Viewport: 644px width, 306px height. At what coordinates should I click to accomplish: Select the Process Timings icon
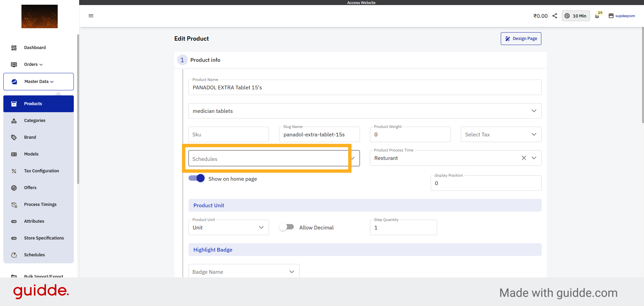14,205
